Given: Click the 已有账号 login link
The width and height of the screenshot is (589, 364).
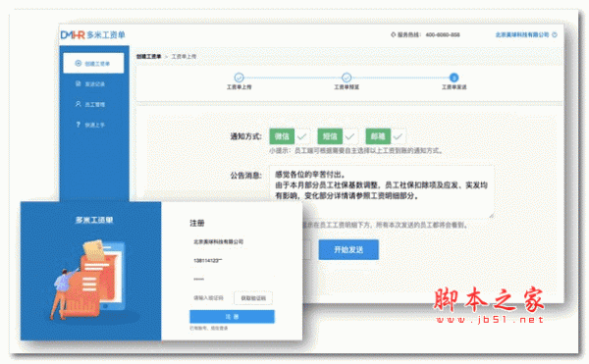Looking at the screenshot, I should (209, 328).
